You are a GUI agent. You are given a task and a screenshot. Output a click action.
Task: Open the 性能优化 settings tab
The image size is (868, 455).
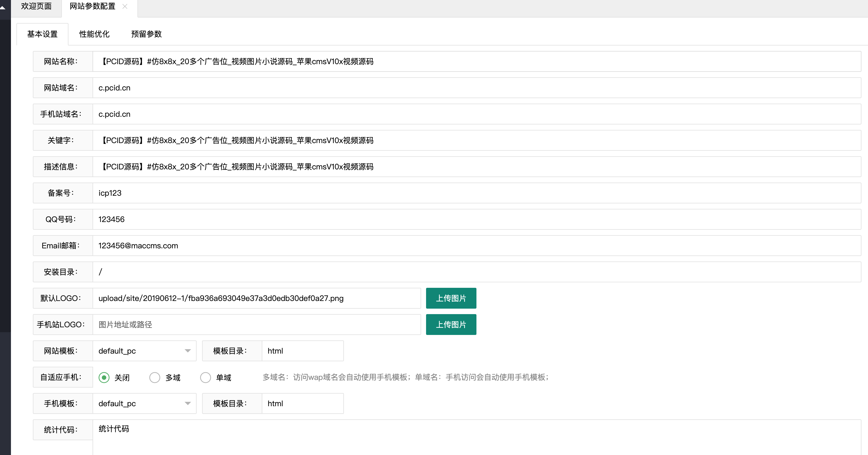(x=94, y=34)
